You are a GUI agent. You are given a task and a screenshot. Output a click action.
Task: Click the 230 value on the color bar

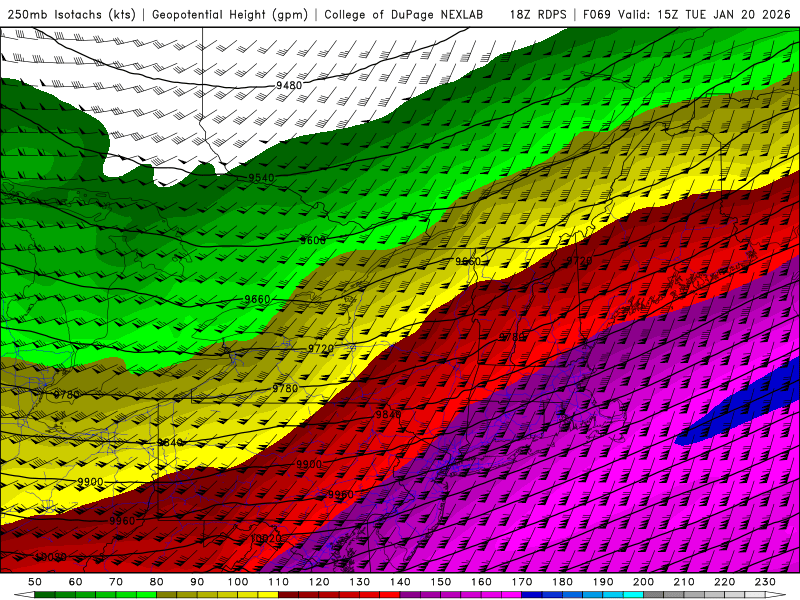click(x=765, y=582)
